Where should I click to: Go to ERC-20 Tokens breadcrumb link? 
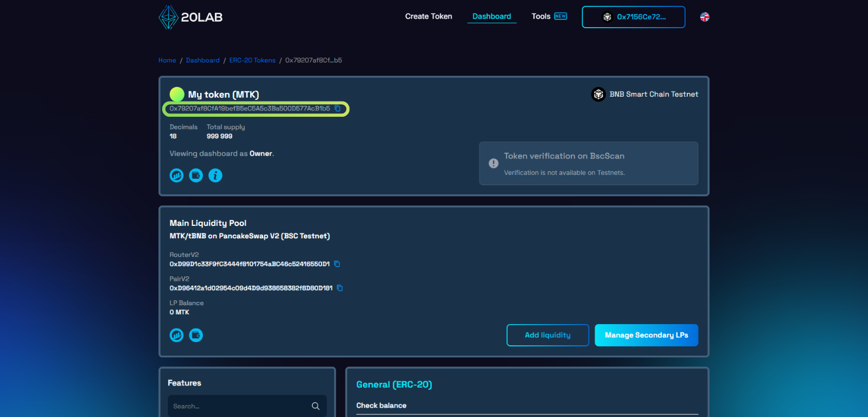coord(252,60)
